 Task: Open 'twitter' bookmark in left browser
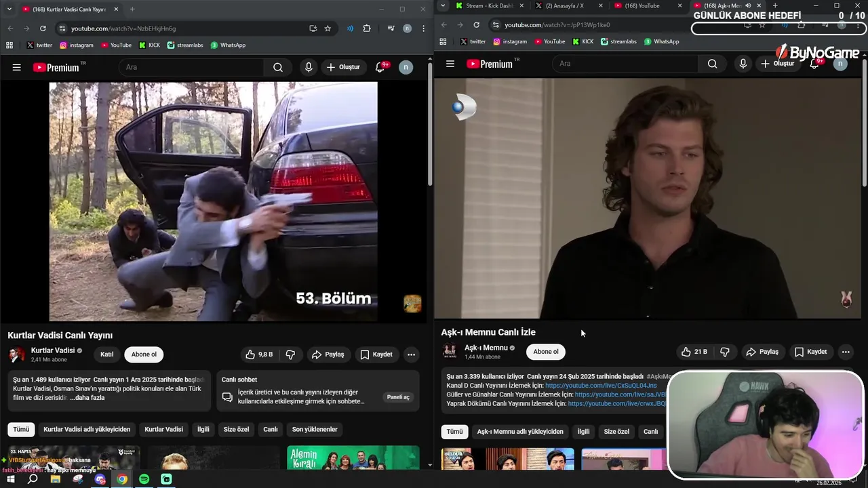[39, 45]
